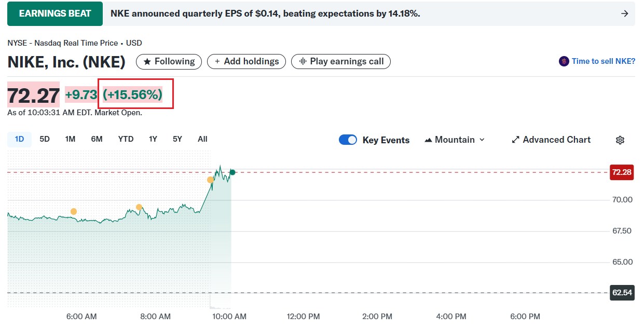This screenshot has width=644, height=327.
Task: Click the key event marker near 8:00 AM
Action: tap(139, 207)
